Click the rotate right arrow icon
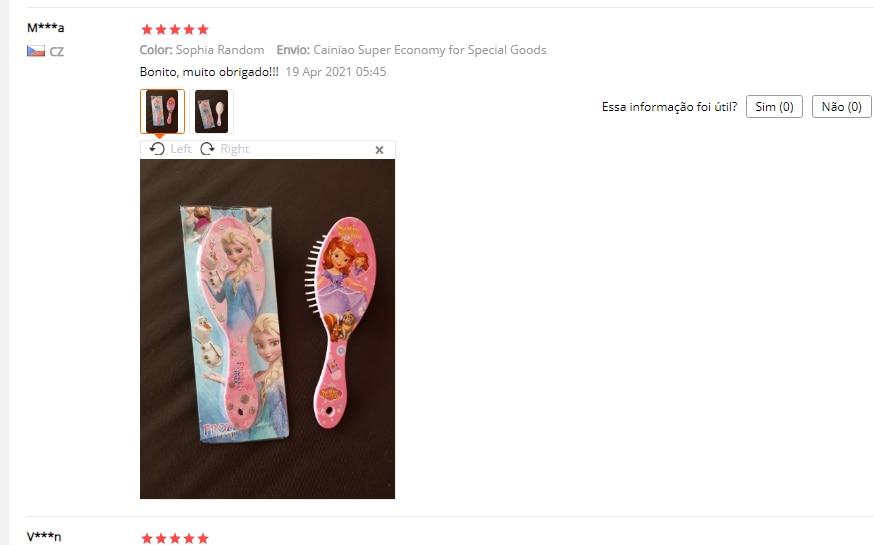Screen dimensions: 874x545 (x=207, y=149)
